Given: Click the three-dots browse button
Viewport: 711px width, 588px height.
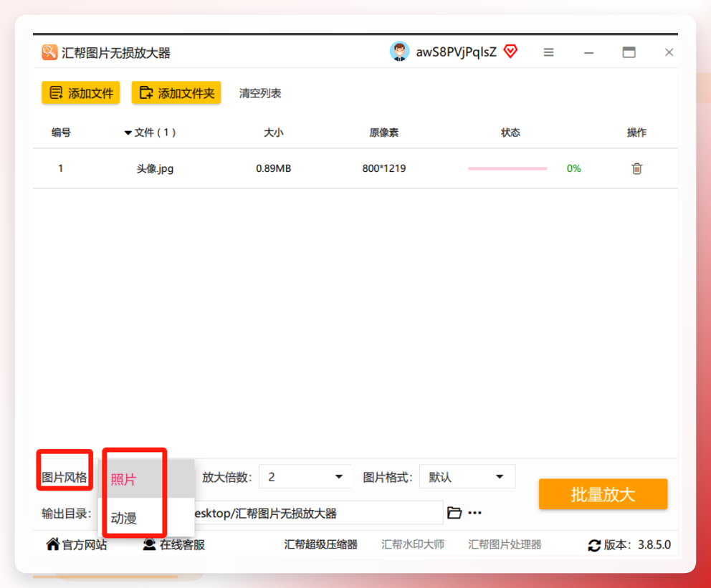Looking at the screenshot, I should [x=474, y=513].
